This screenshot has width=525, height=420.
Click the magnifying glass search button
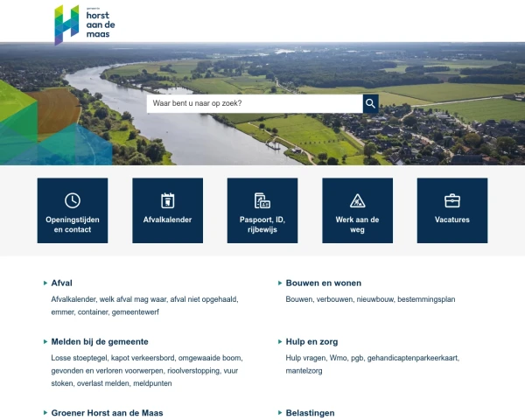click(x=371, y=103)
